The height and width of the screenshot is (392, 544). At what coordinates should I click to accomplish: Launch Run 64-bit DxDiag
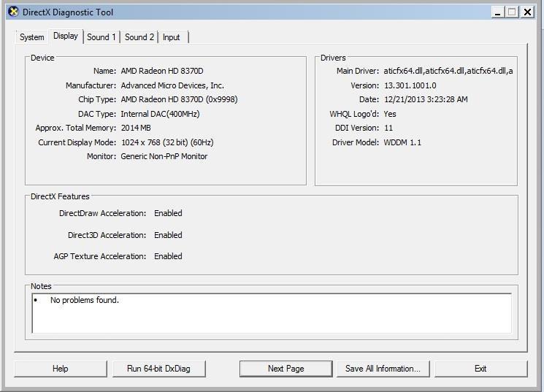158,369
